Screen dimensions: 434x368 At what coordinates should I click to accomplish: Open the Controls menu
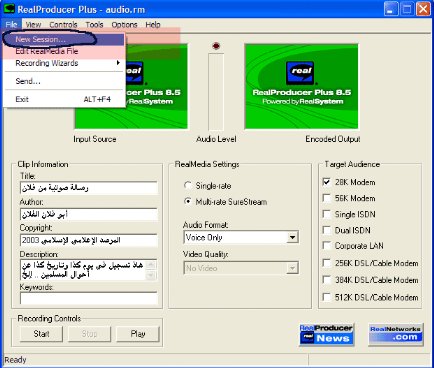coord(63,25)
